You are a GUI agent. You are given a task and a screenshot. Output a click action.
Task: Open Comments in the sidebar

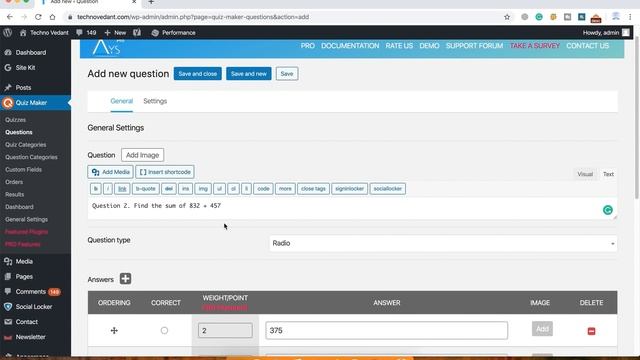[31, 292]
